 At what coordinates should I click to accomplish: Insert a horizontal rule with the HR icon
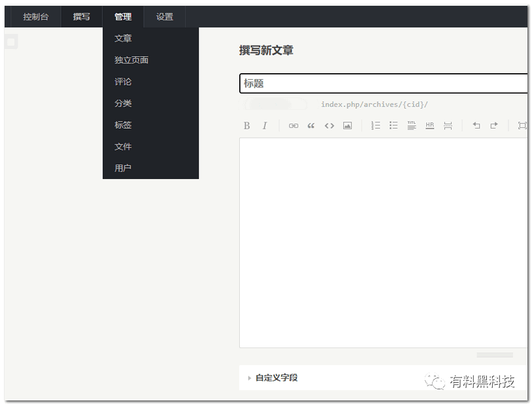click(x=429, y=125)
